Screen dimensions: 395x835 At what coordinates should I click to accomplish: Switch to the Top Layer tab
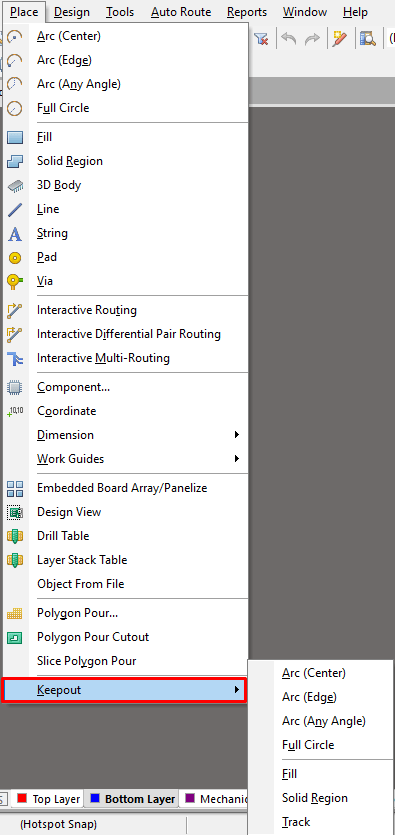click(48, 799)
